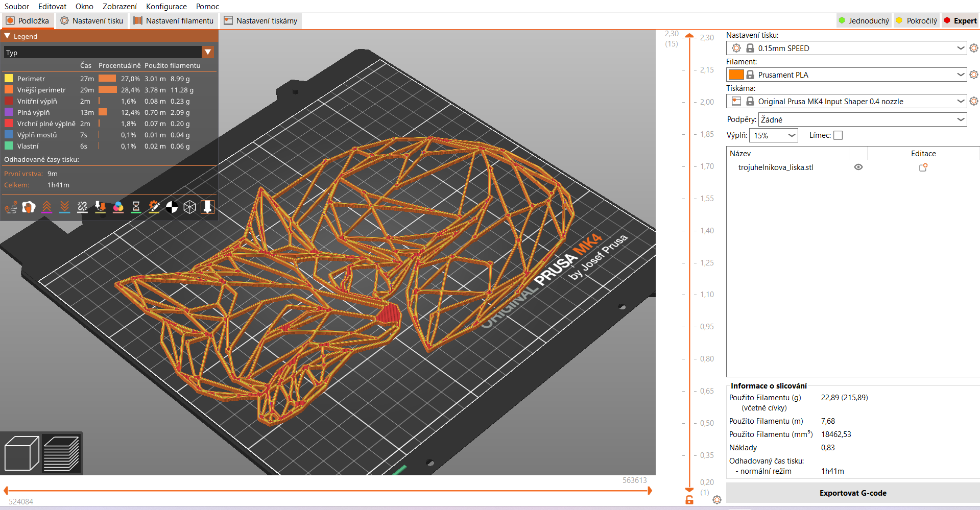
Task: Edit print settings preset gear icon
Action: [x=974, y=48]
